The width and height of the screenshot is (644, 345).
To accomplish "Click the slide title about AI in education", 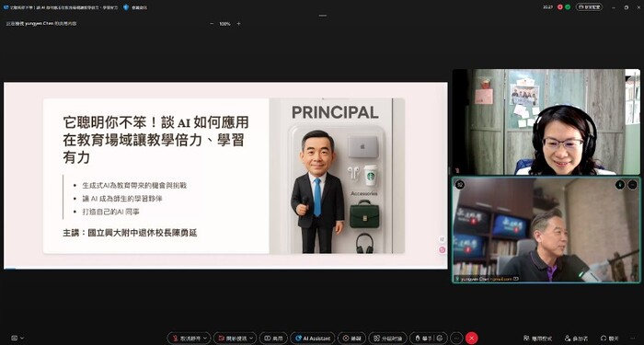I will click(x=156, y=140).
